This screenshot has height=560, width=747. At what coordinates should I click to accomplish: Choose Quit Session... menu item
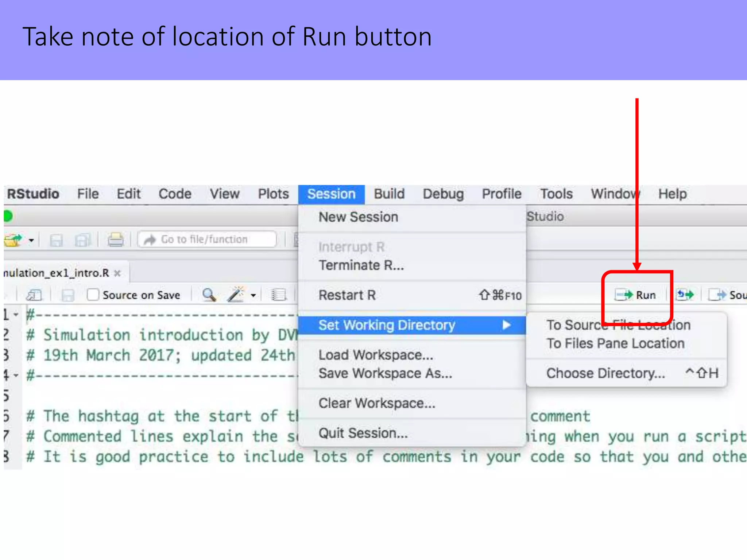pyautogui.click(x=412, y=433)
